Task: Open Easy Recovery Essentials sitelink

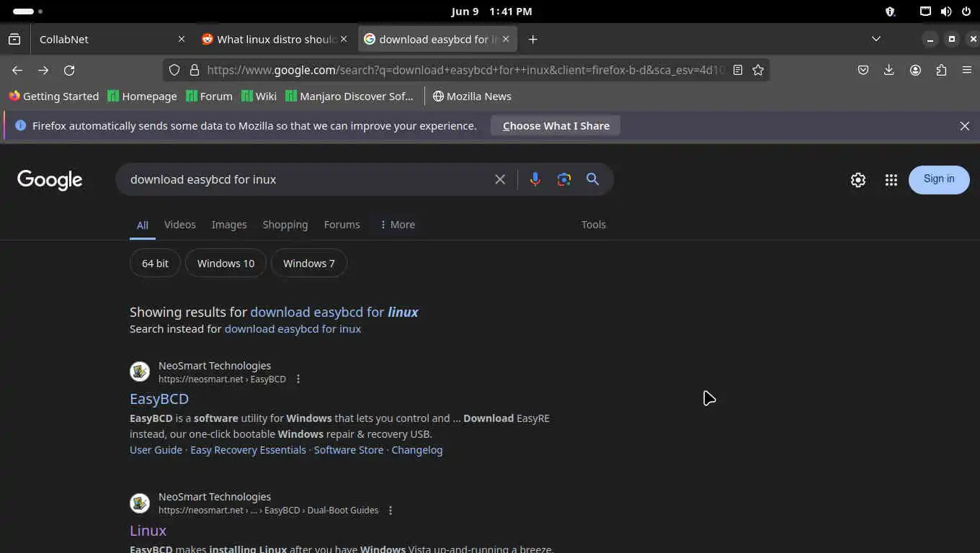Action: pos(248,450)
